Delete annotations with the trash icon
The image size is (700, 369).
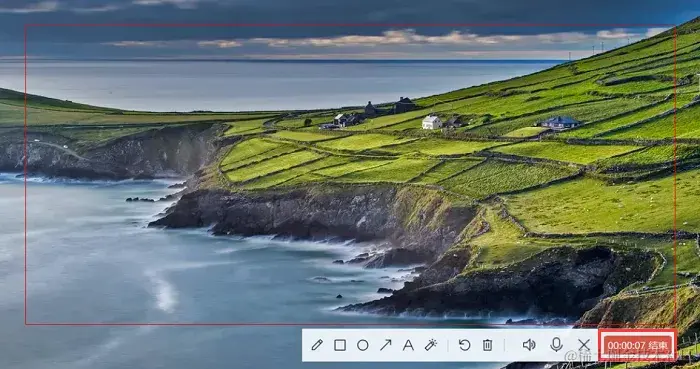[488, 345]
